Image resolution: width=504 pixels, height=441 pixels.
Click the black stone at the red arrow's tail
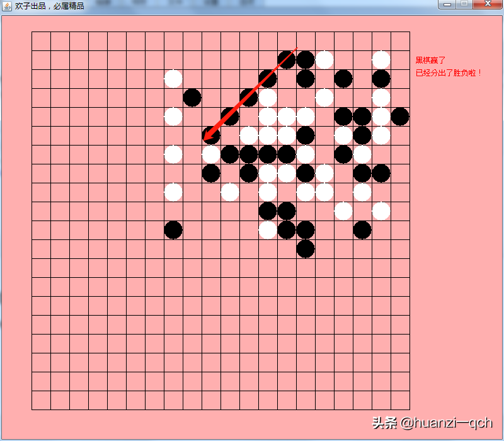[x=287, y=60]
